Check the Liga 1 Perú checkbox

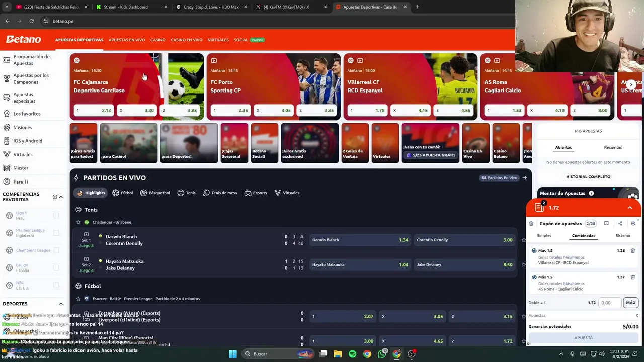(x=56, y=216)
